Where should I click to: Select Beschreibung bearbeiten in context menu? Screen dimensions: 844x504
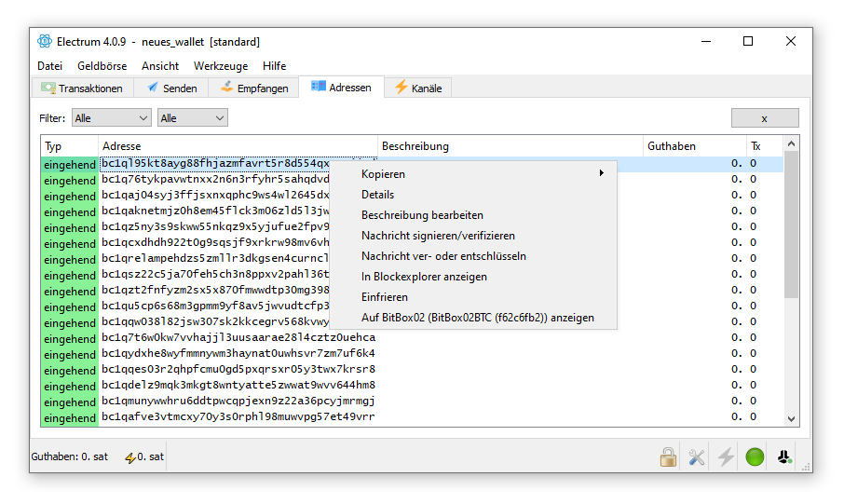(473, 215)
